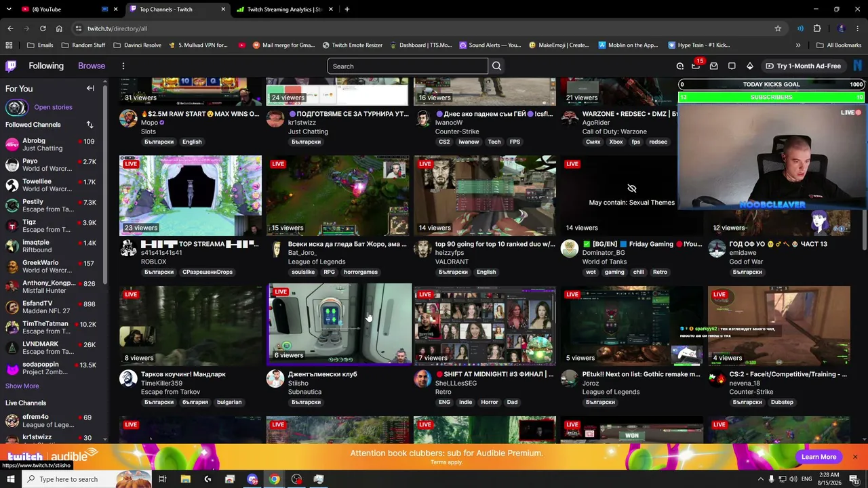This screenshot has height=488, width=868.
Task: Open the Chrome apps grid icon
Action: 9,45
